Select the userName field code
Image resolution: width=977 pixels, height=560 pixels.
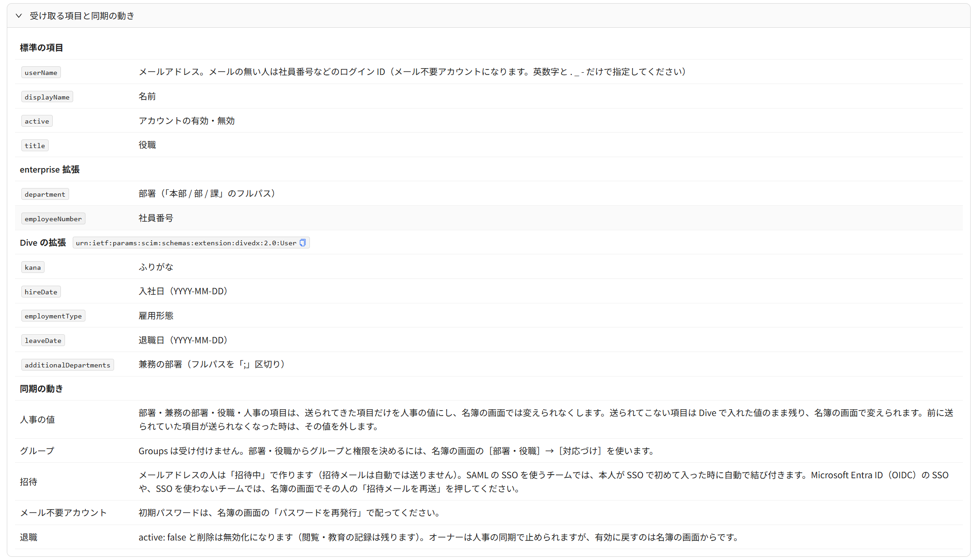(41, 73)
